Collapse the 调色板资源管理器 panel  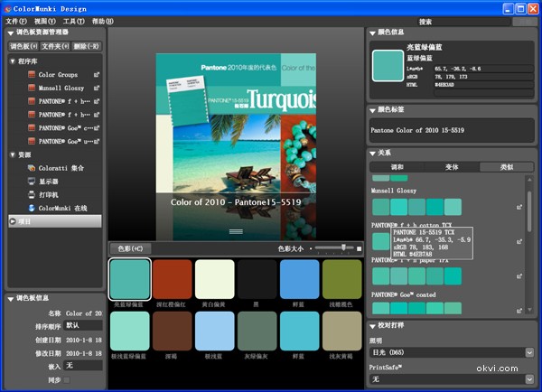11,33
